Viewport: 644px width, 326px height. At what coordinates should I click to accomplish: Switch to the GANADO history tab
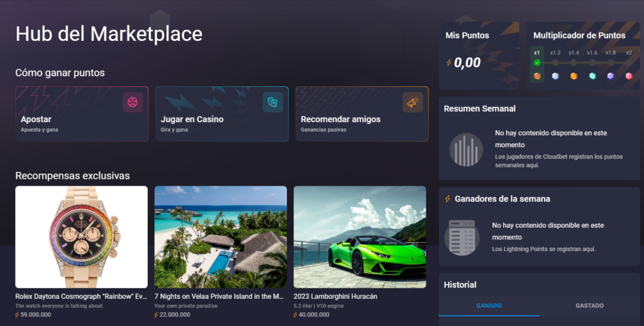(x=489, y=306)
